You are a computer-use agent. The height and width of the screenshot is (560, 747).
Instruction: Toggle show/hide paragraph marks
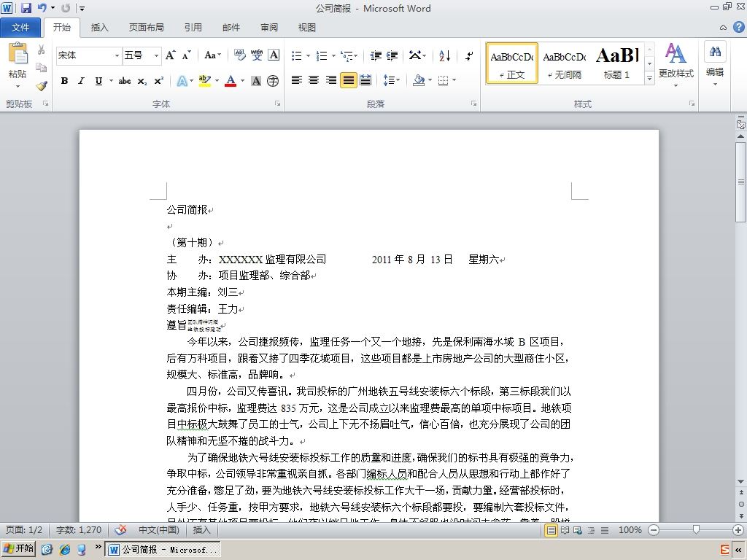tap(469, 55)
